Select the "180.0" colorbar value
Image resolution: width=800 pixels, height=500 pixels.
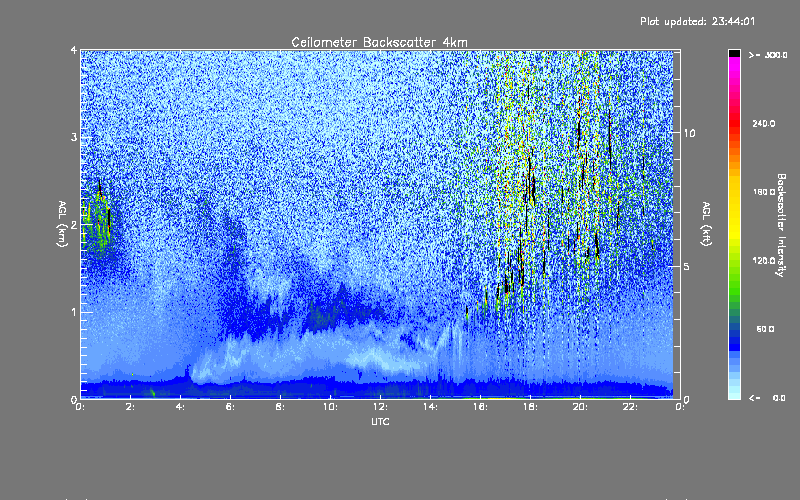click(764, 192)
